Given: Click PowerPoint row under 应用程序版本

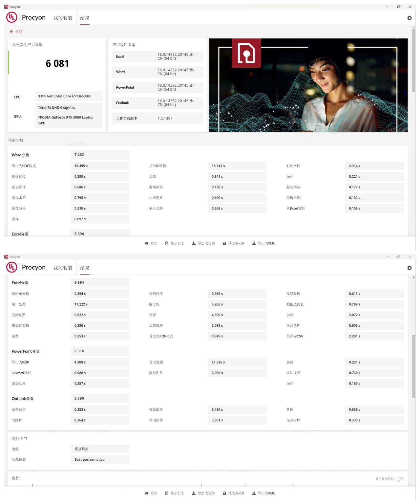Looking at the screenshot, I should [157, 87].
